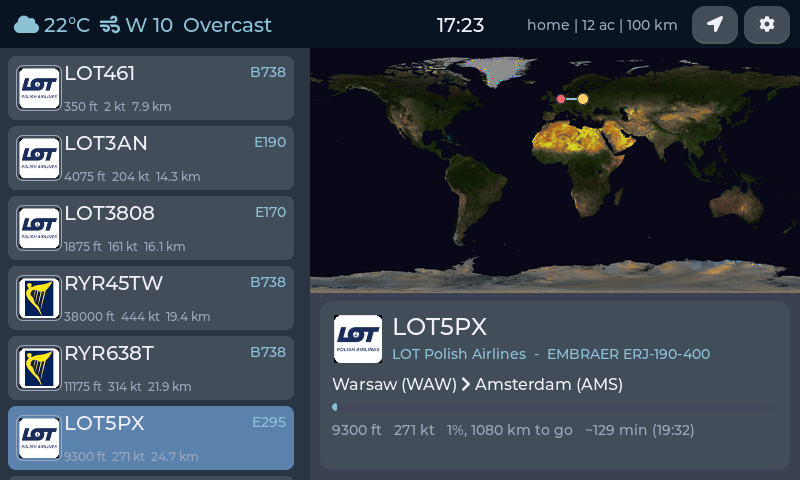The image size is (800, 480).
Task: Click the world map view
Action: pos(555,171)
